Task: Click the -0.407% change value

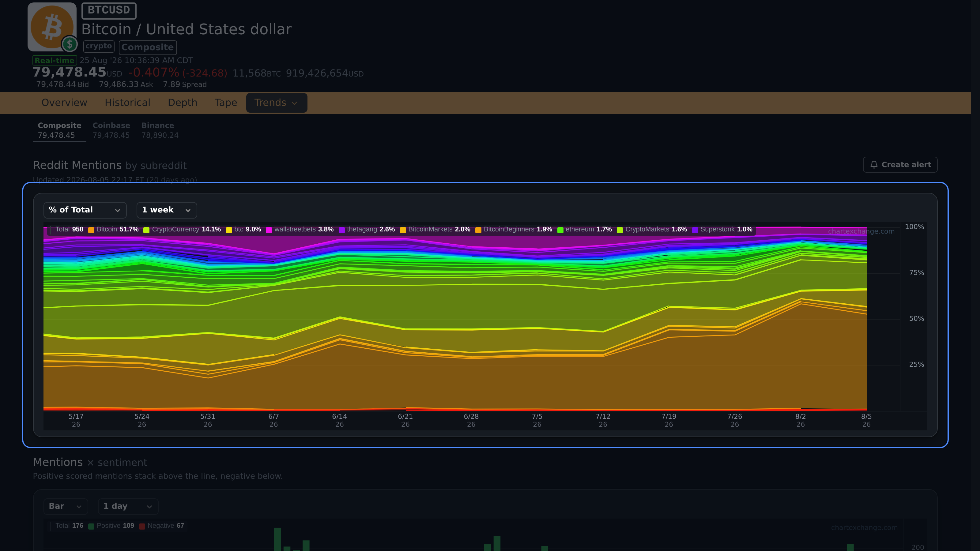Action: pyautogui.click(x=154, y=72)
